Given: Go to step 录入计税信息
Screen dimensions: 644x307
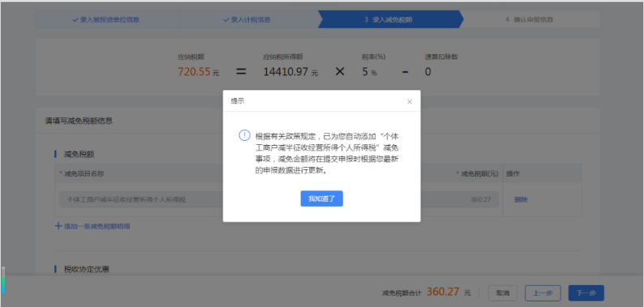Looking at the screenshot, I should tap(247, 19).
